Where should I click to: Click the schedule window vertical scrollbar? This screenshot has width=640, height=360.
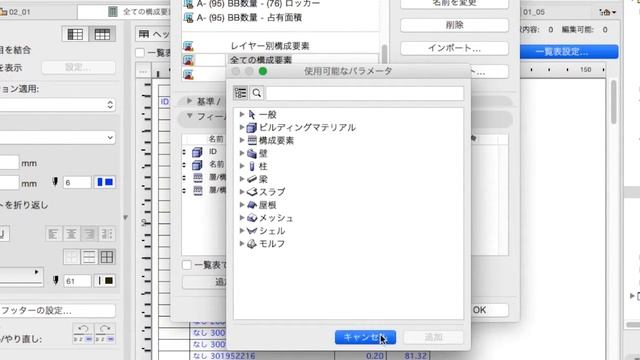tap(613, 102)
